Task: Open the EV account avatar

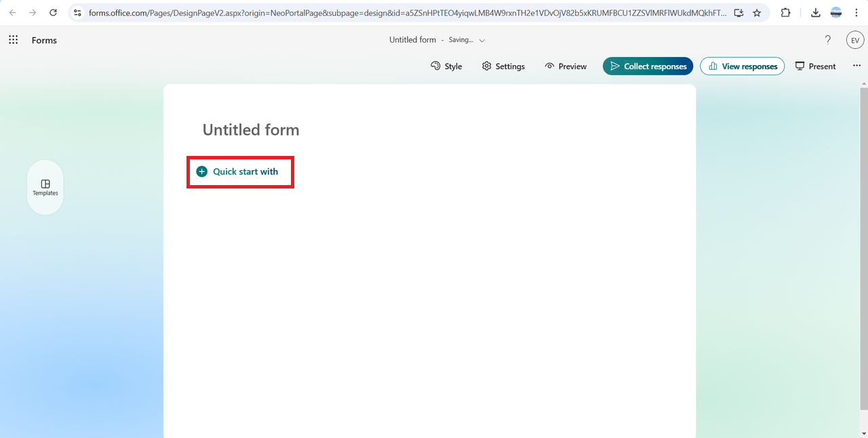Action: point(855,40)
